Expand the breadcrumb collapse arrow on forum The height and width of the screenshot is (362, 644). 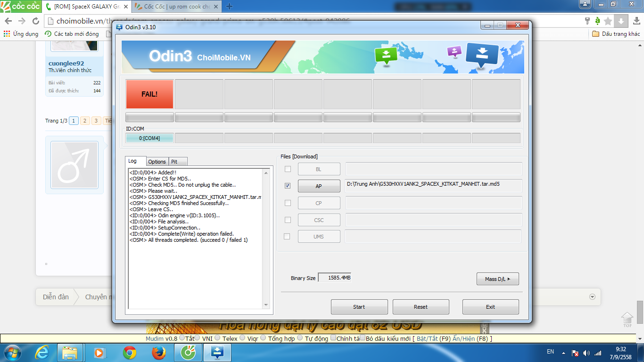click(x=592, y=297)
